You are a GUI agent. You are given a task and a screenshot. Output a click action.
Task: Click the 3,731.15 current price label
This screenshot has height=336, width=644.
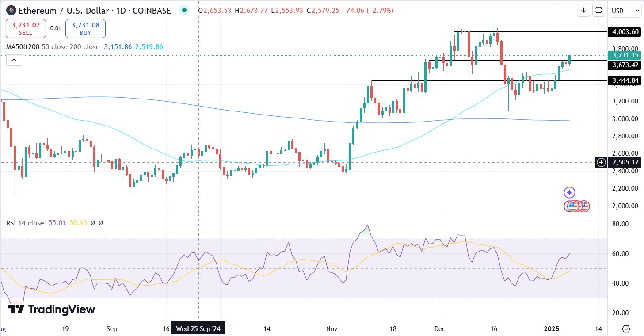pos(623,55)
